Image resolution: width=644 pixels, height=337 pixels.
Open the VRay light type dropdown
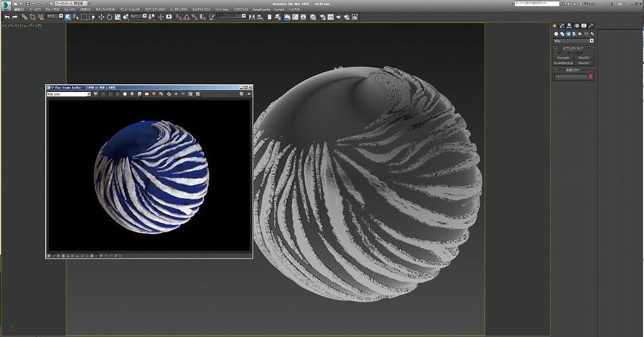(573, 41)
